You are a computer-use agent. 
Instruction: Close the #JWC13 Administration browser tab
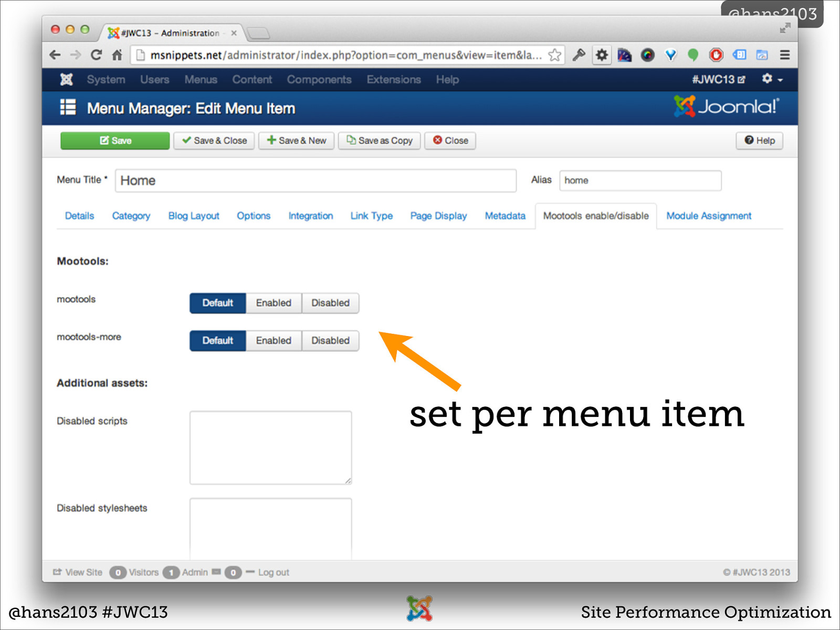[234, 33]
